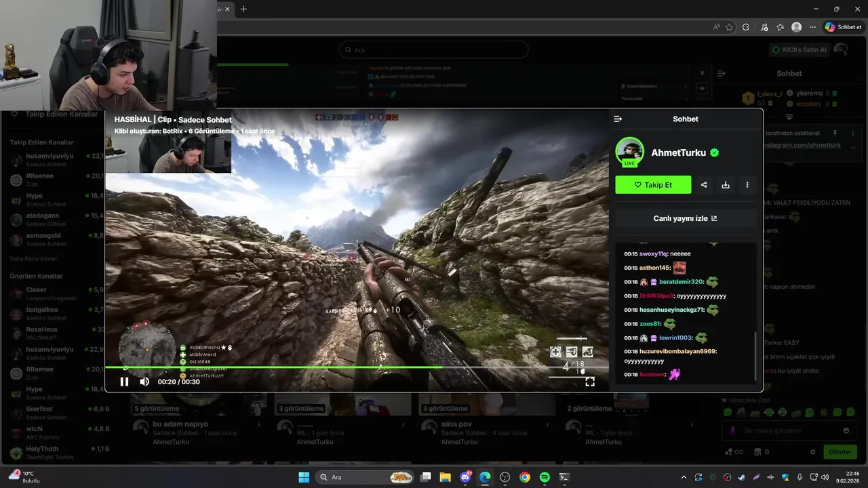Mute the clip volume speaker icon

tap(144, 382)
